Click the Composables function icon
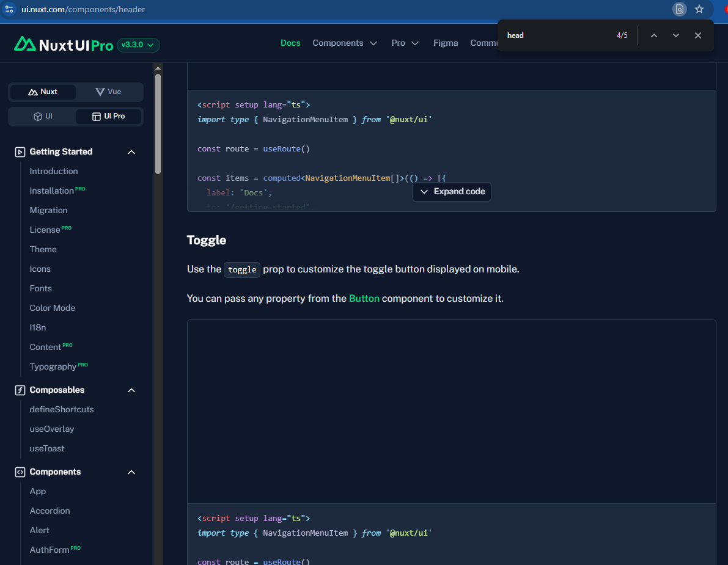728x565 pixels. 20,390
